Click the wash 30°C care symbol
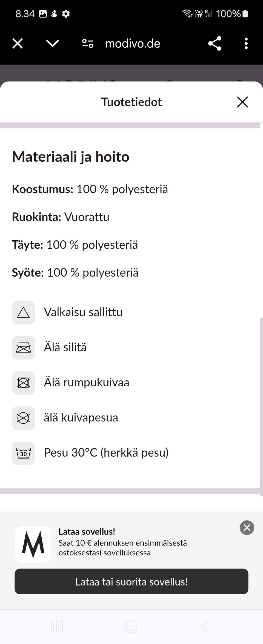263x644 pixels. click(23, 453)
